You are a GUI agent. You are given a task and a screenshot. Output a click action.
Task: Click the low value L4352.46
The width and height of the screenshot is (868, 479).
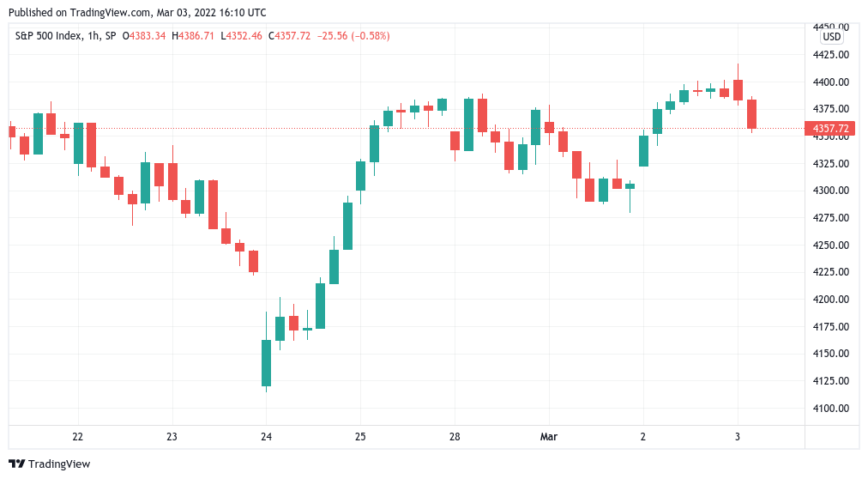coord(242,36)
